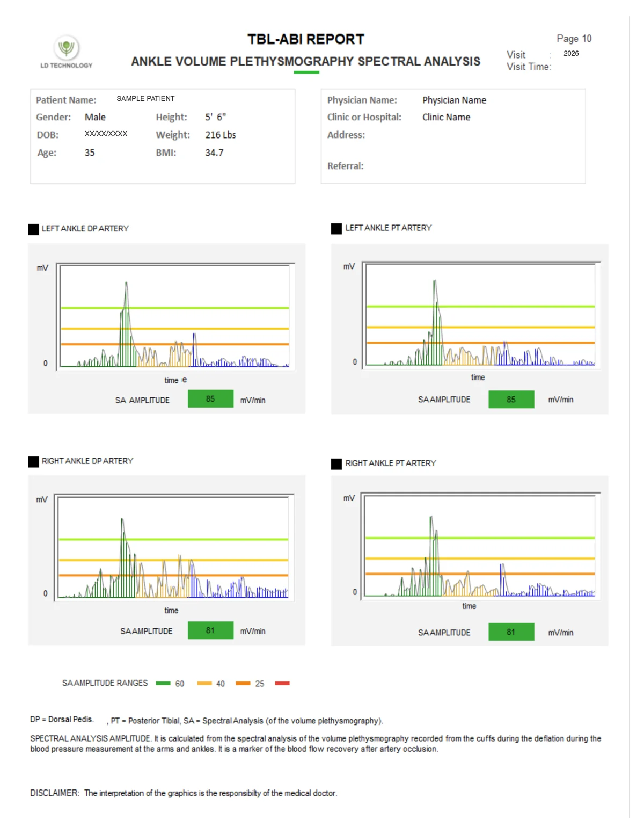This screenshot has height=834, width=644.
Task: Click the SAMPLE PATIENT name
Action: (145, 98)
